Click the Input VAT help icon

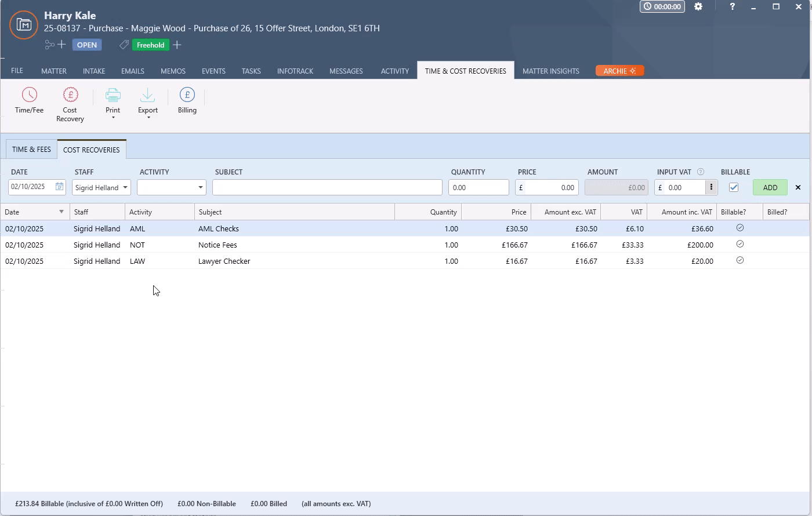701,172
